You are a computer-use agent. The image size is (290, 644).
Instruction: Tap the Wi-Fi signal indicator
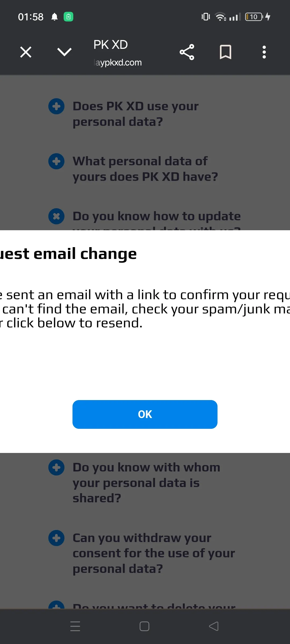220,17
